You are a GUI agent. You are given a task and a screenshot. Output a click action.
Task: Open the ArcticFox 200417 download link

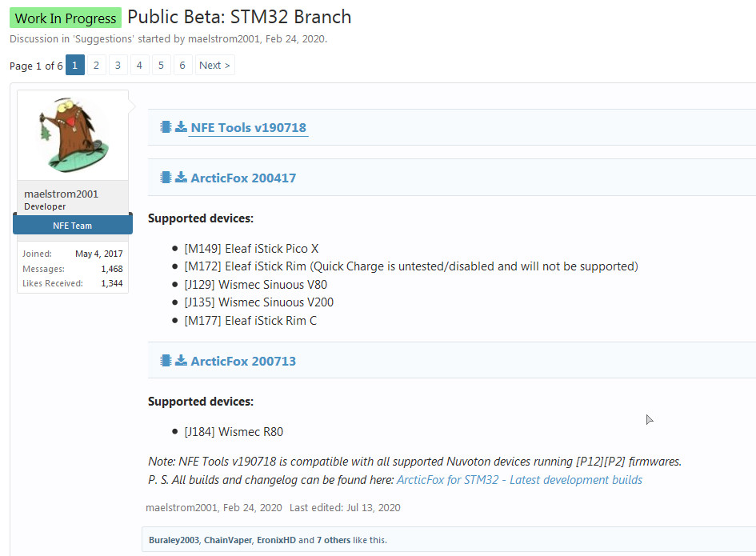pyautogui.click(x=243, y=178)
